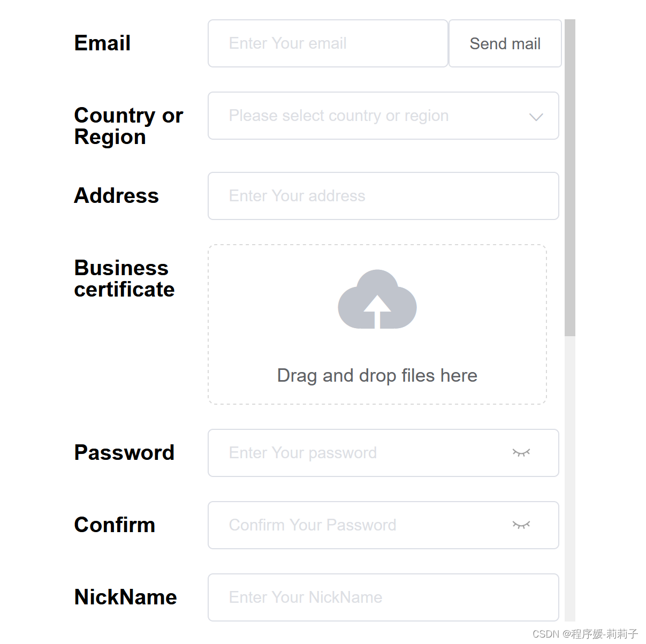This screenshot has height=644, width=646.
Task: Focus the Confirm Your Password field
Action: click(383, 525)
